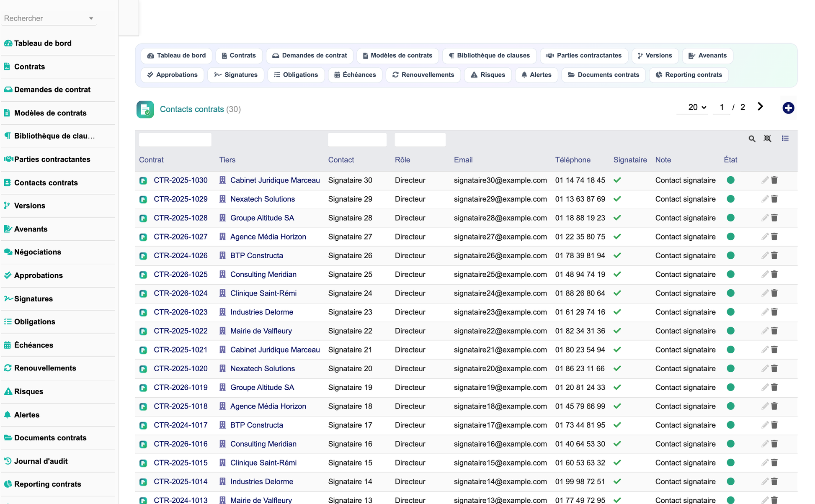The image size is (815, 504).
Task: Toggle the green État dot for CTR-2026-1025
Action: click(x=730, y=274)
